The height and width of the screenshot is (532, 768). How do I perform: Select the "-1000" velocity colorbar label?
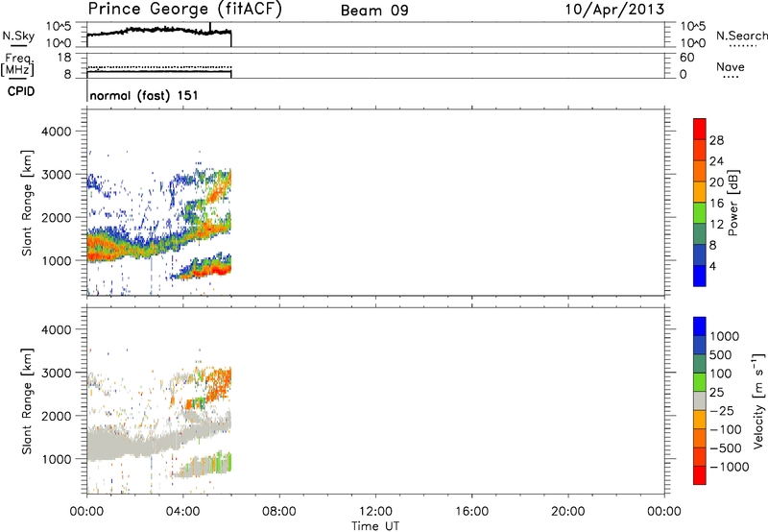(x=729, y=467)
